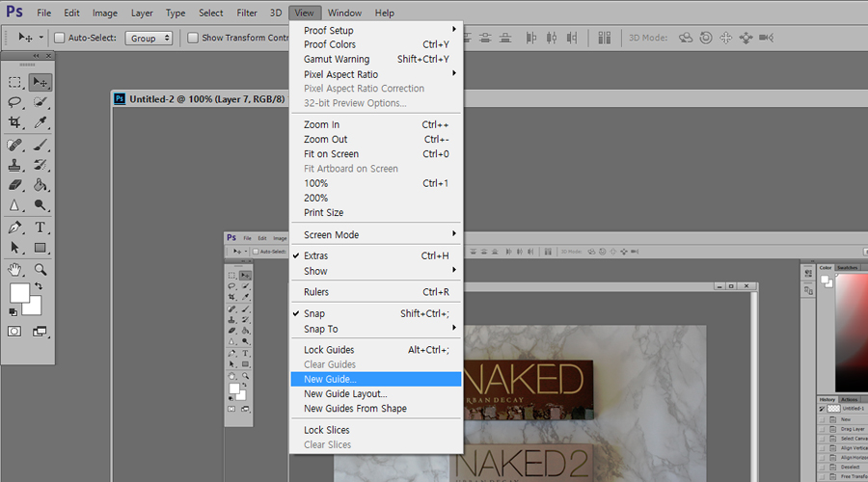Enable the Auto-Select checkbox
Screen dimensions: 868x482
(59, 38)
